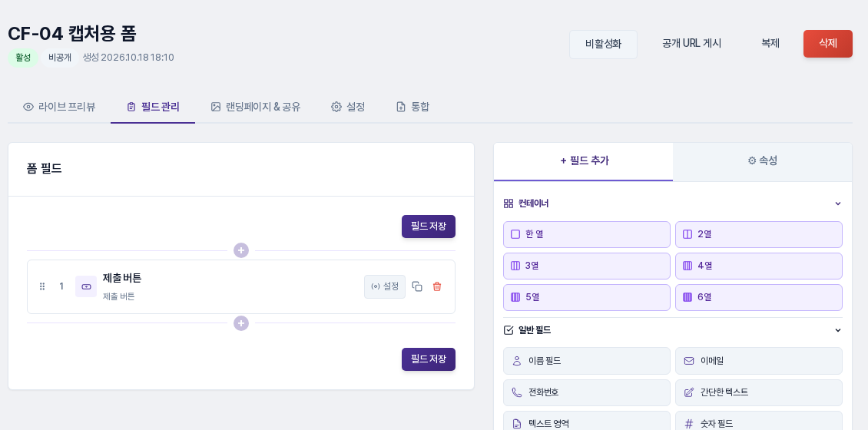Screen dimensions: 868x430
Task: Add a 4열 container
Action: (759, 266)
